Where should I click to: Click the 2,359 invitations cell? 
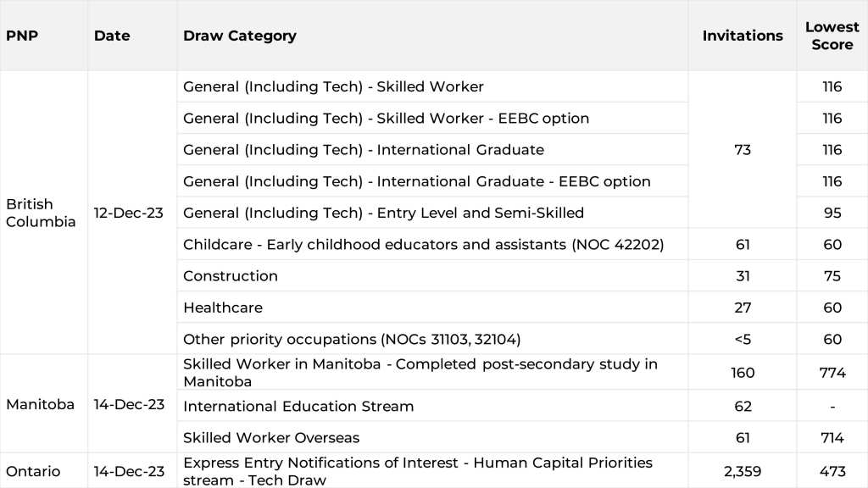(x=743, y=471)
